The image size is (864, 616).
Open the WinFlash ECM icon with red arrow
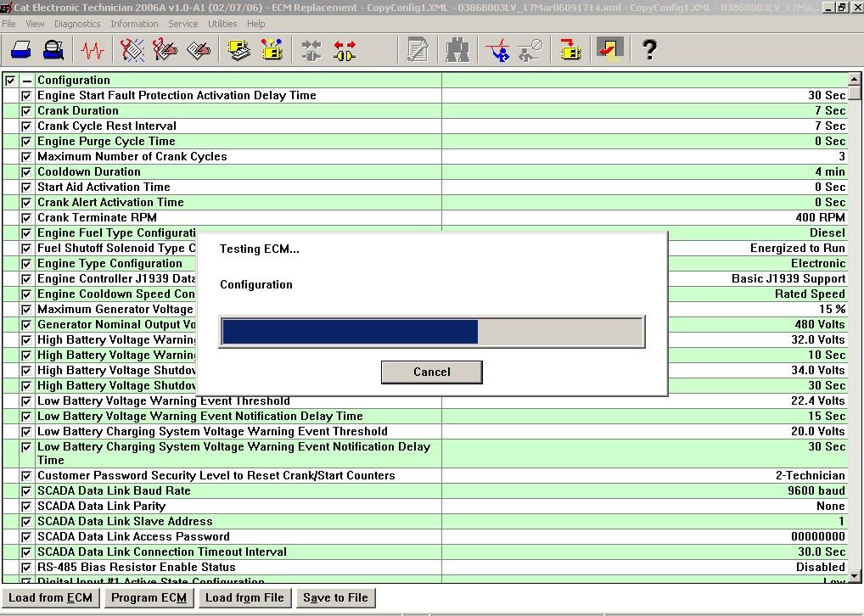point(570,50)
